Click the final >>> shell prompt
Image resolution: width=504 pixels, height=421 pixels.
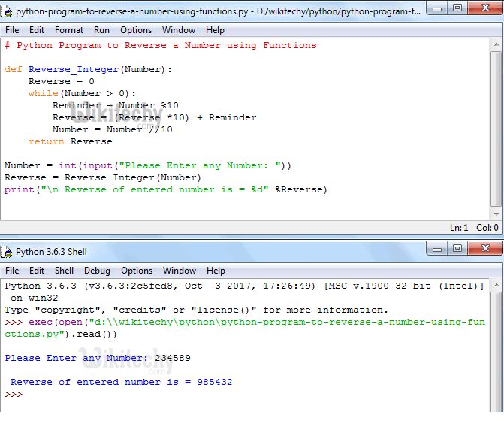tap(14, 394)
